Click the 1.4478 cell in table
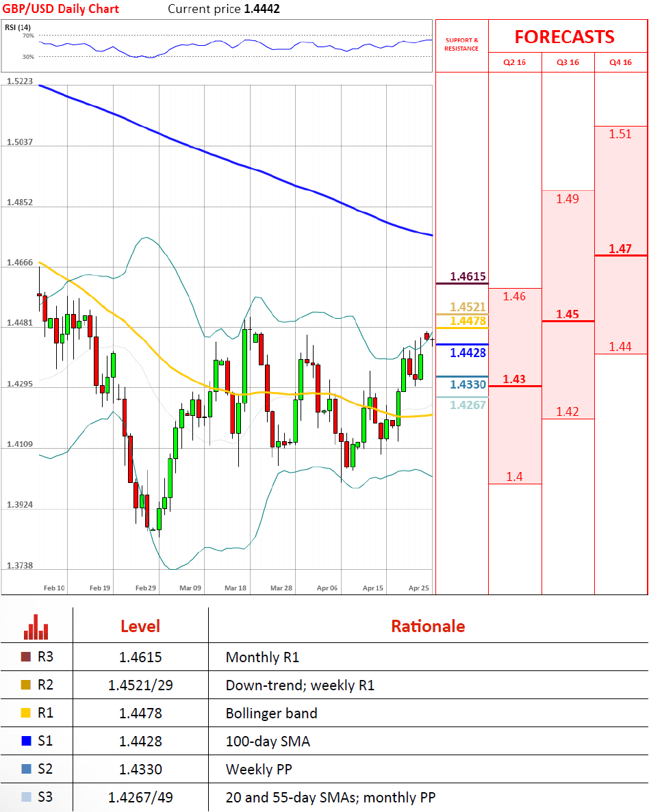The image size is (649, 812). point(140,713)
